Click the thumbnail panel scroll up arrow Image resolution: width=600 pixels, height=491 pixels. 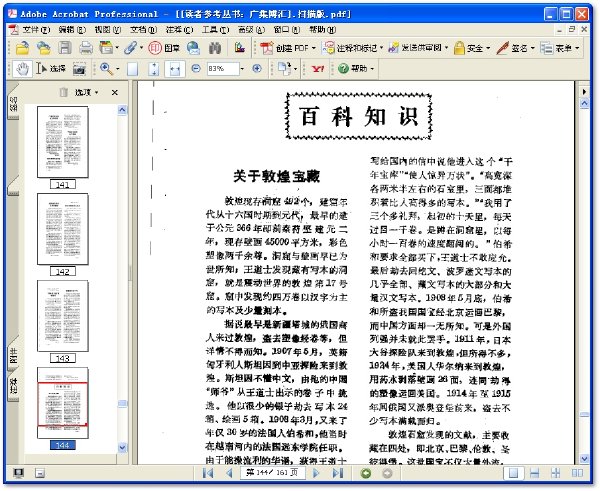tap(122, 110)
